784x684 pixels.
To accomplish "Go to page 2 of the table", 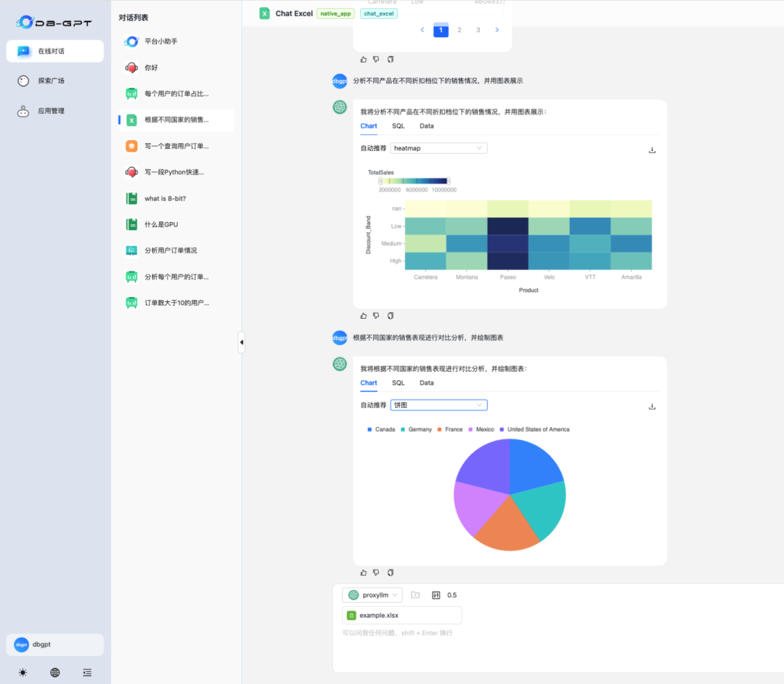I will 460,30.
